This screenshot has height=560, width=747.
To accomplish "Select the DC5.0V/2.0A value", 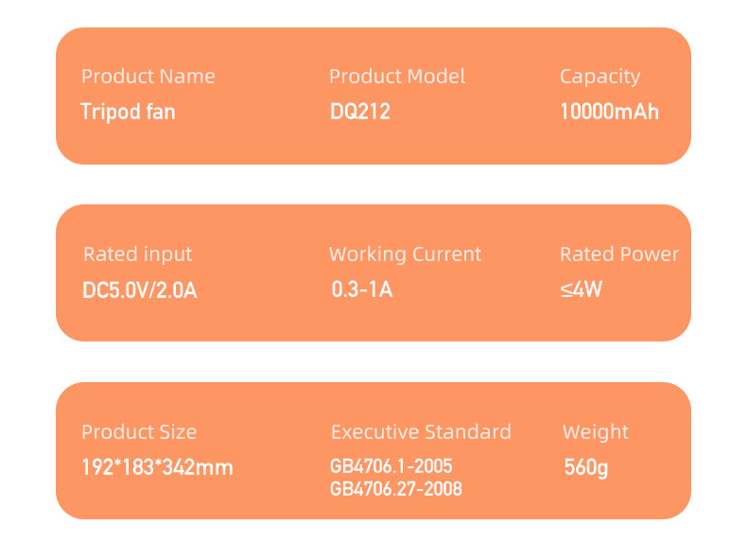I will [x=140, y=289].
